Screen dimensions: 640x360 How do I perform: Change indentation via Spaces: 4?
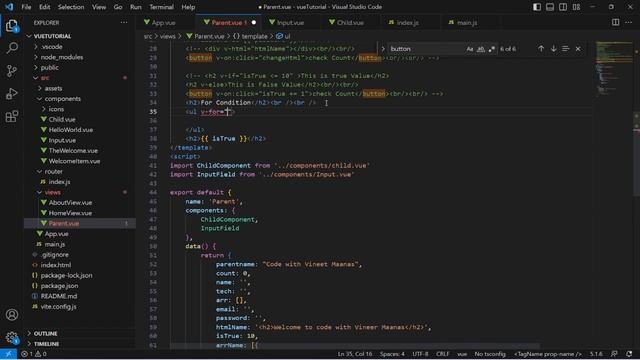392,354
